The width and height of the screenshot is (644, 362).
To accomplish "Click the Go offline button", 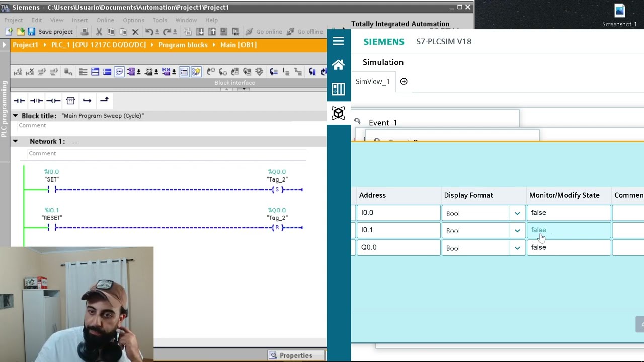I will click(x=305, y=32).
